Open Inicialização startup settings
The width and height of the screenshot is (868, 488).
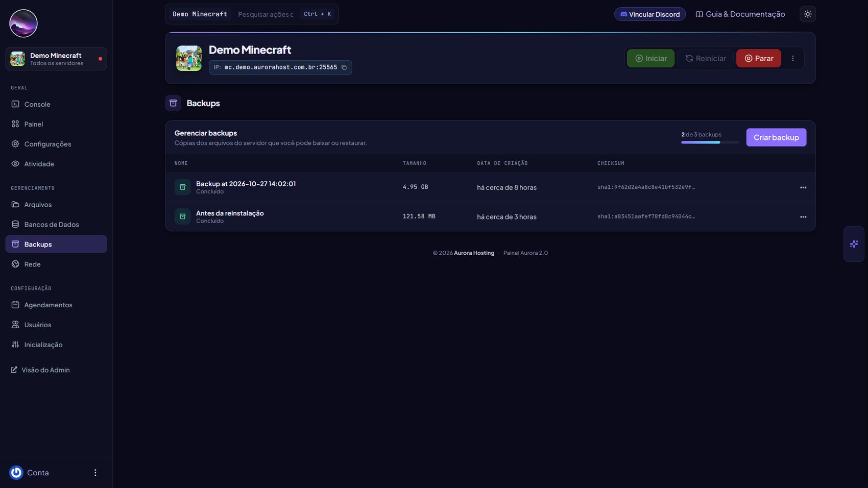[x=56, y=345]
